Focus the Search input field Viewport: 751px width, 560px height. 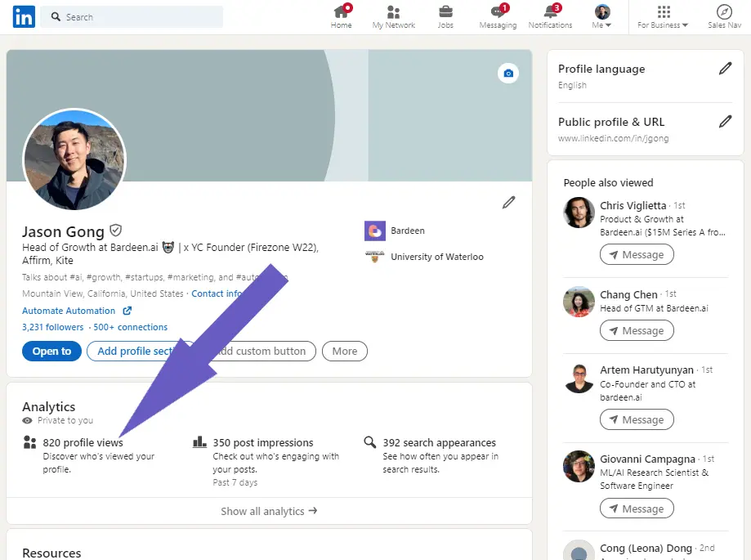(x=132, y=17)
